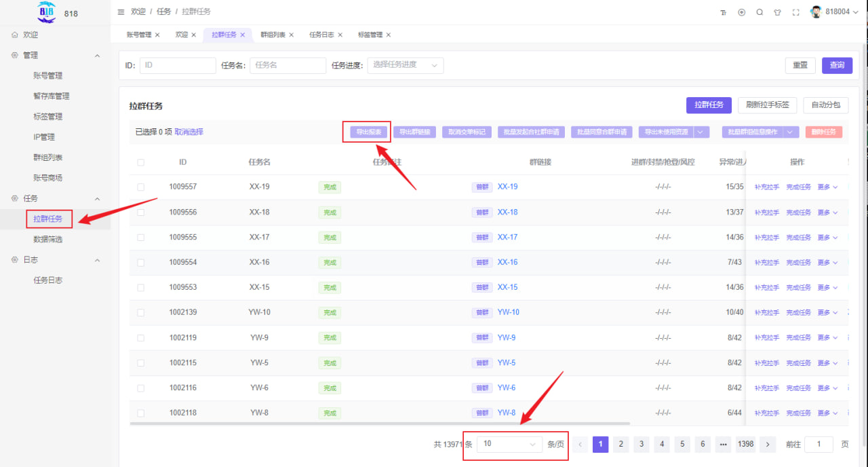This screenshot has width=868, height=467.
Task: Click the 818 logo in the sidebar
Action: (47, 12)
